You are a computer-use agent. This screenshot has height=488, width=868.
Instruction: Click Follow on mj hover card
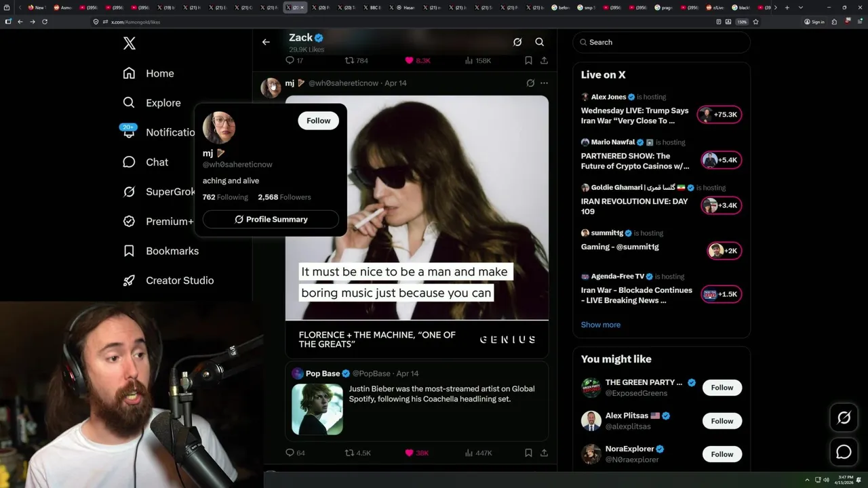318,121
